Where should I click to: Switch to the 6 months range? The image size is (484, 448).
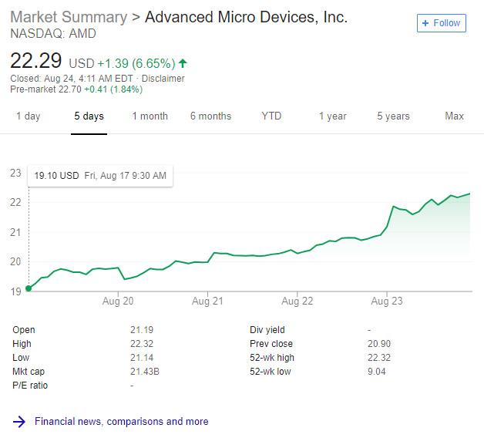[x=210, y=116]
